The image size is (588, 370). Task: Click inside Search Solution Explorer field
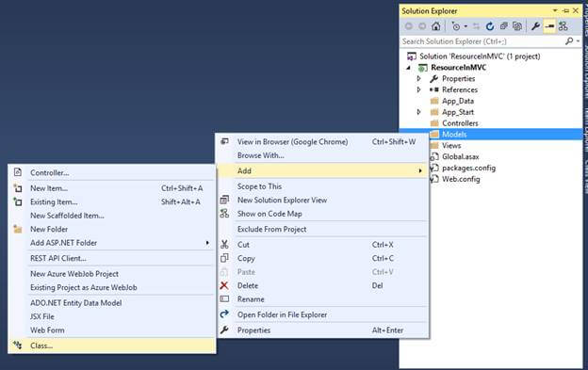pos(482,41)
